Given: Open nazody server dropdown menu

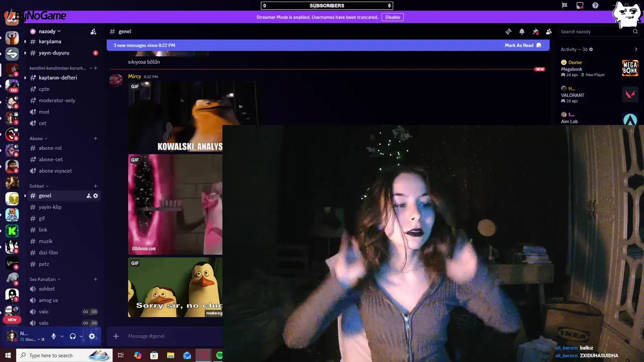Looking at the screenshot, I should click(x=49, y=31).
